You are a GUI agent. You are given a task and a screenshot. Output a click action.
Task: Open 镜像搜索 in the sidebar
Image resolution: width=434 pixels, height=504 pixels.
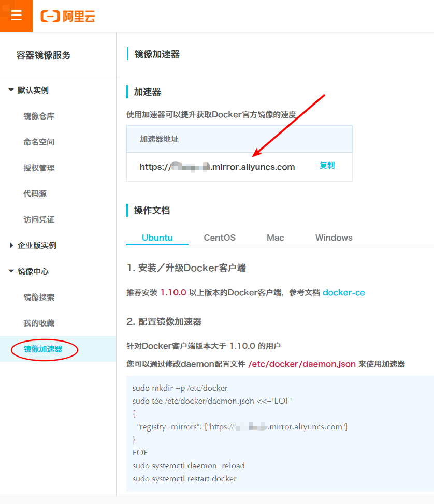tap(39, 298)
